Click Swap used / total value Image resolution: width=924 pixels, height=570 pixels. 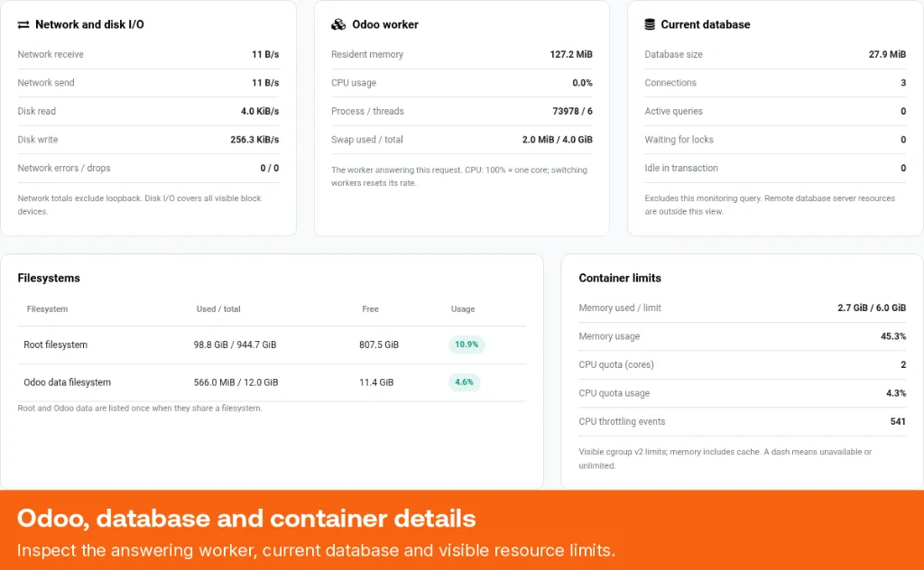(x=558, y=140)
